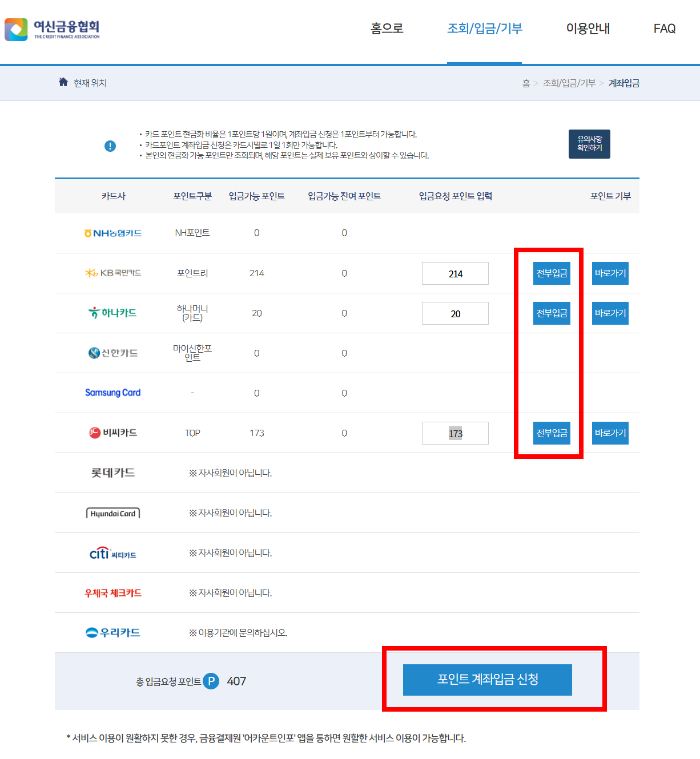This screenshot has height=759, width=700.
Task: Click the 포인트리 cell
Action: 192,273
